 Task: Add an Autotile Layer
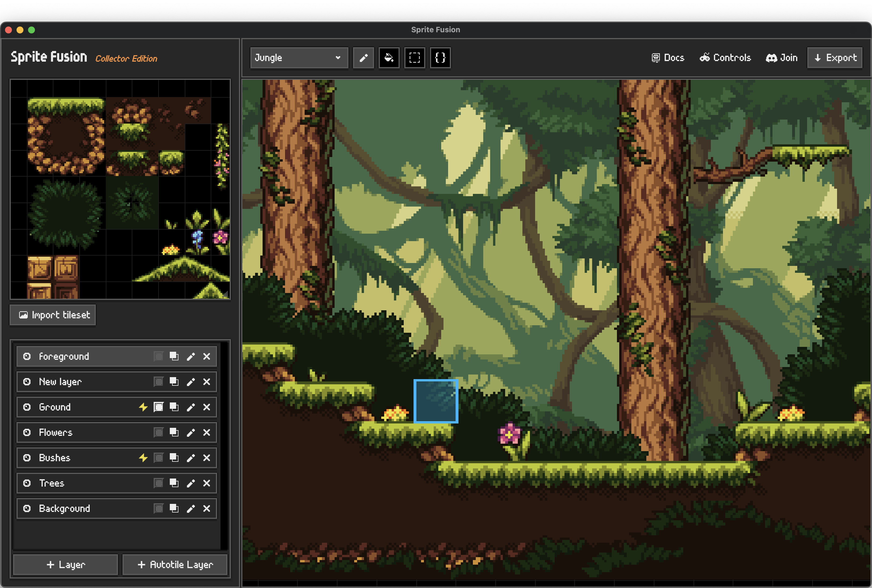click(175, 565)
